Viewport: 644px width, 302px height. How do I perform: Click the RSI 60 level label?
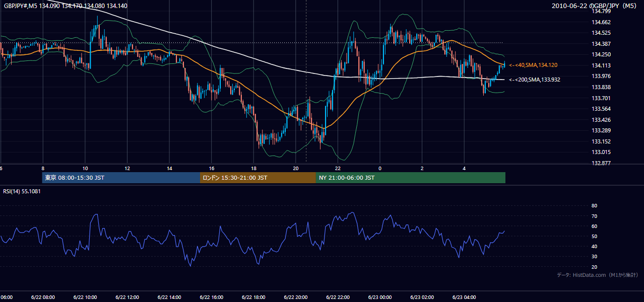point(594,226)
